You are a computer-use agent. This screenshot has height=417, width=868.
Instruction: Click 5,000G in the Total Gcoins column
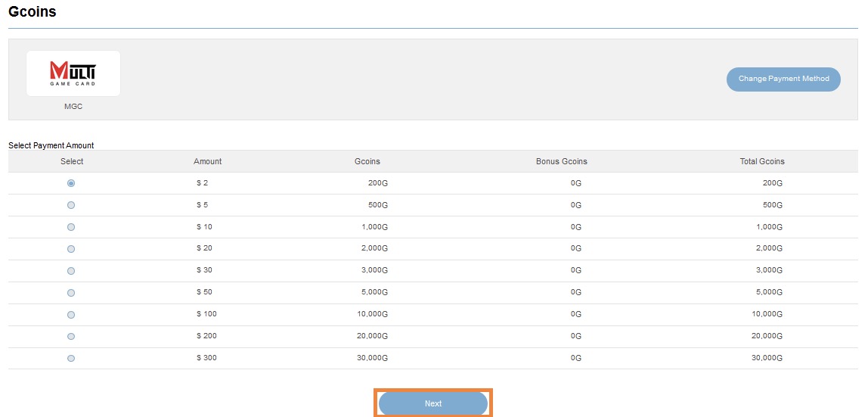coord(770,292)
